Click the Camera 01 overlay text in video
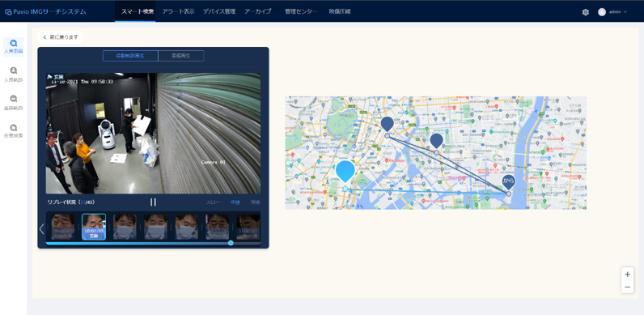This screenshot has height=315, width=644. pyautogui.click(x=214, y=162)
